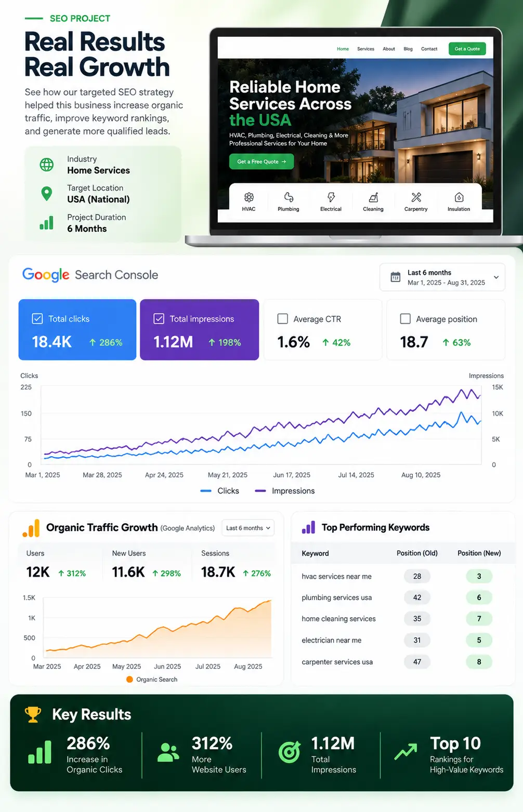The width and height of the screenshot is (523, 812).
Task: Open the About nav item
Action: click(x=389, y=49)
